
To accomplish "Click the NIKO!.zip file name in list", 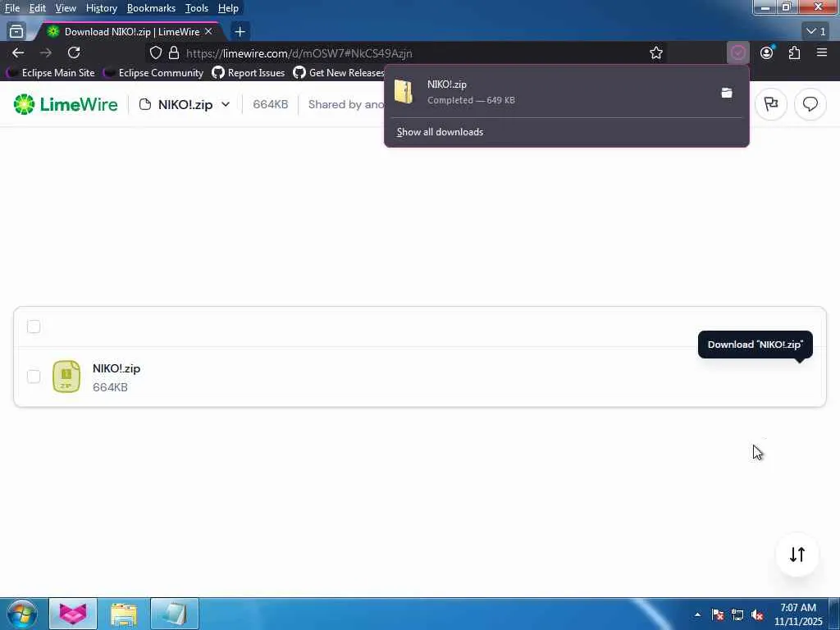I will point(116,368).
